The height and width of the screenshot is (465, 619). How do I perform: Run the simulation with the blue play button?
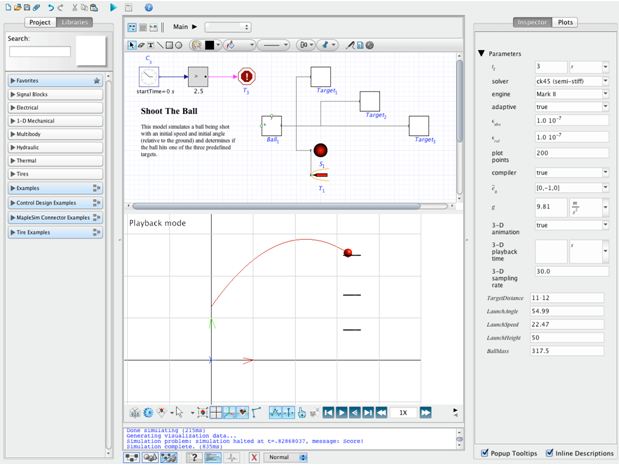pyautogui.click(x=111, y=7)
